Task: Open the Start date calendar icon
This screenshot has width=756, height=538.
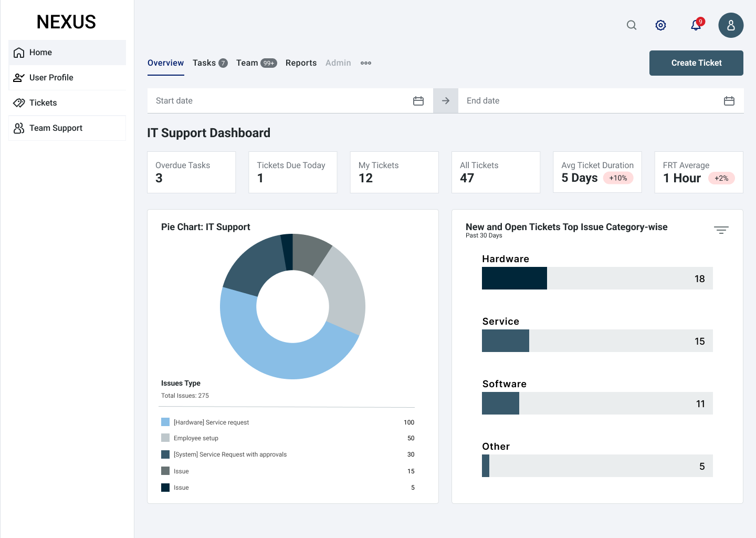Action: 418,101
